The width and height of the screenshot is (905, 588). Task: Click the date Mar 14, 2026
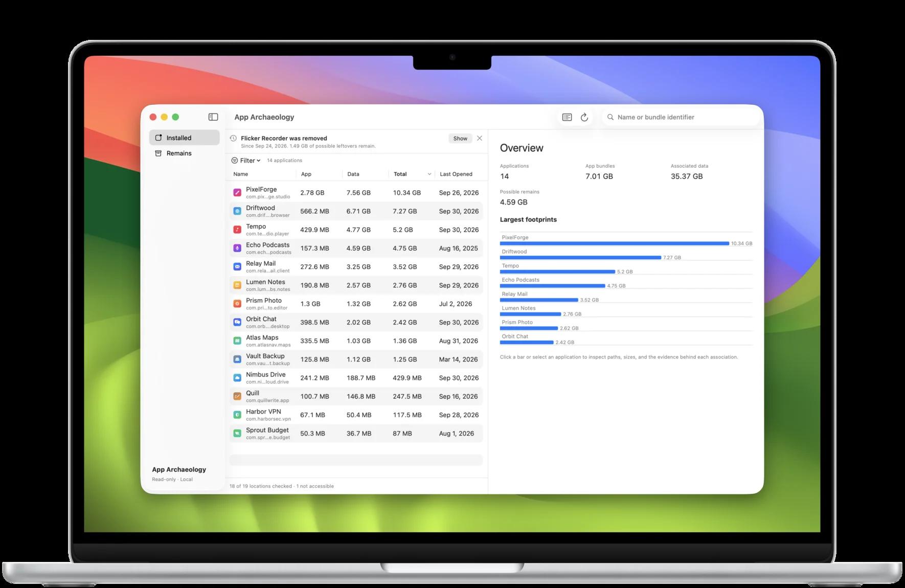coord(458,359)
